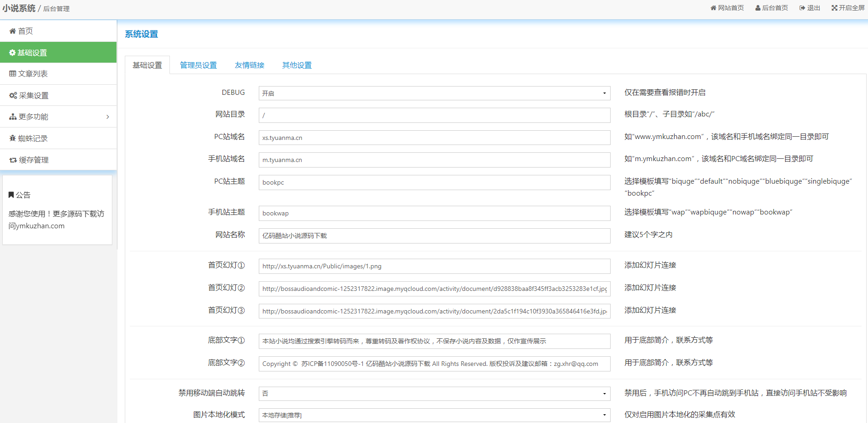The image size is (868, 423).
Task: Click the 手机站主题 input with bookwap
Action: [434, 213]
